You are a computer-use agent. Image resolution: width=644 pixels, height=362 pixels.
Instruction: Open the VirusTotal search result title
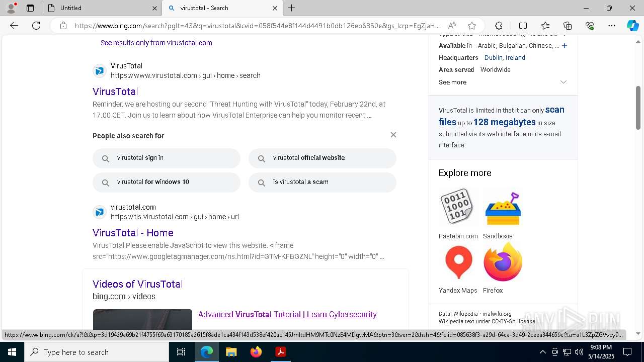pyautogui.click(x=115, y=92)
